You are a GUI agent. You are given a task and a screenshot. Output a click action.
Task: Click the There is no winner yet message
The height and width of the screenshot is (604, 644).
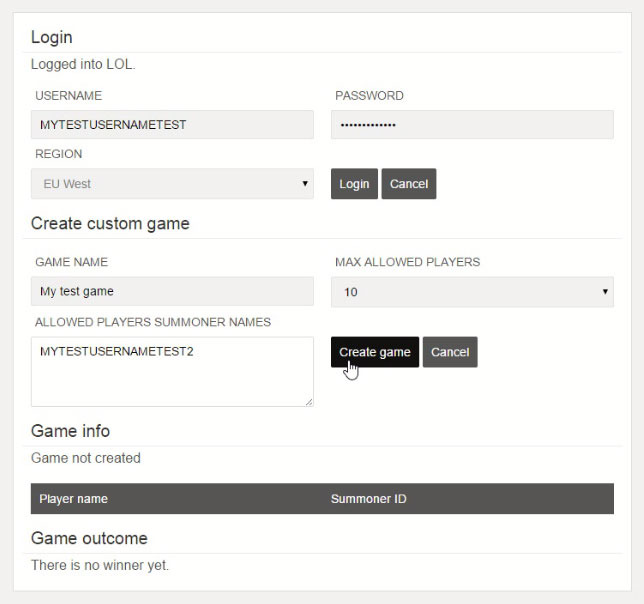[100, 565]
